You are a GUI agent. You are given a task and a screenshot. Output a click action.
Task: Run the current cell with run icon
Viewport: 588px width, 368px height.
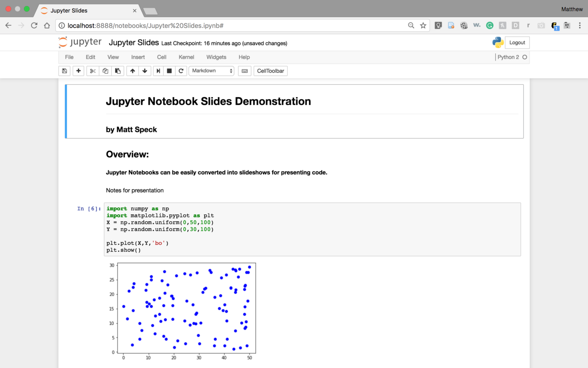pos(158,71)
